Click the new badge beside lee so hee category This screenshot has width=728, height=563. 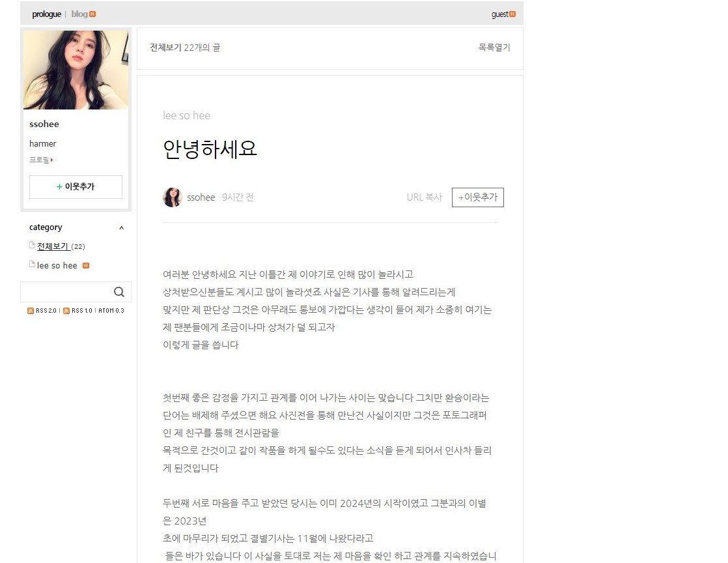coord(86,266)
